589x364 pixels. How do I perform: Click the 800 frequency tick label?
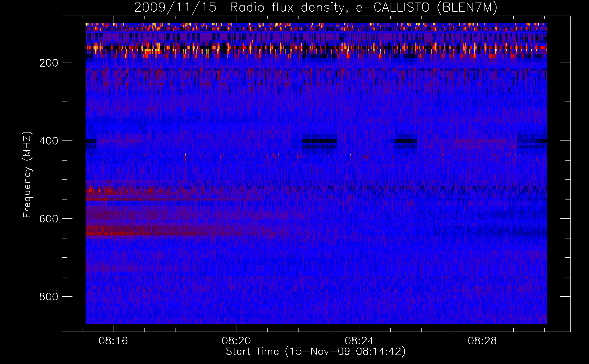pos(49,297)
